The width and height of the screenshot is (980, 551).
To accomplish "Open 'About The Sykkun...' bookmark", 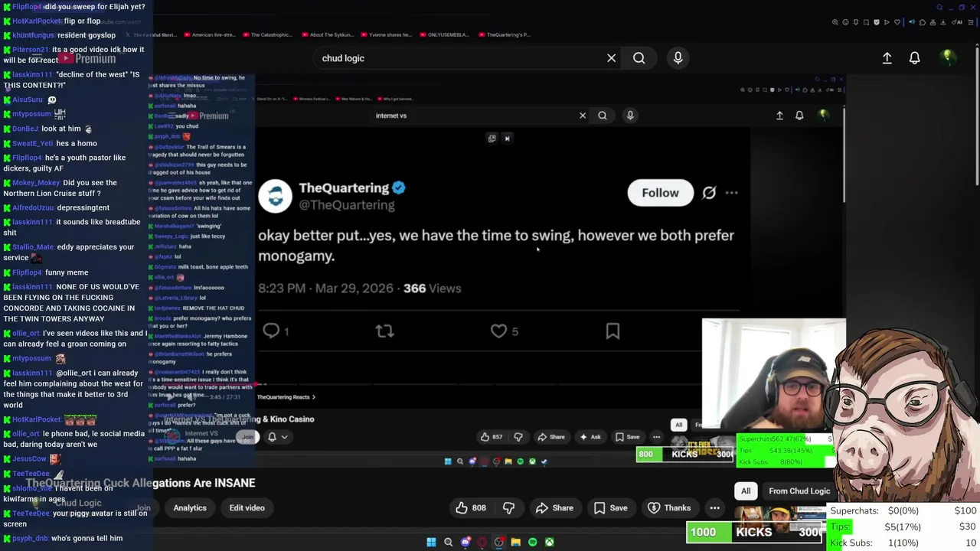I will 328,34.
